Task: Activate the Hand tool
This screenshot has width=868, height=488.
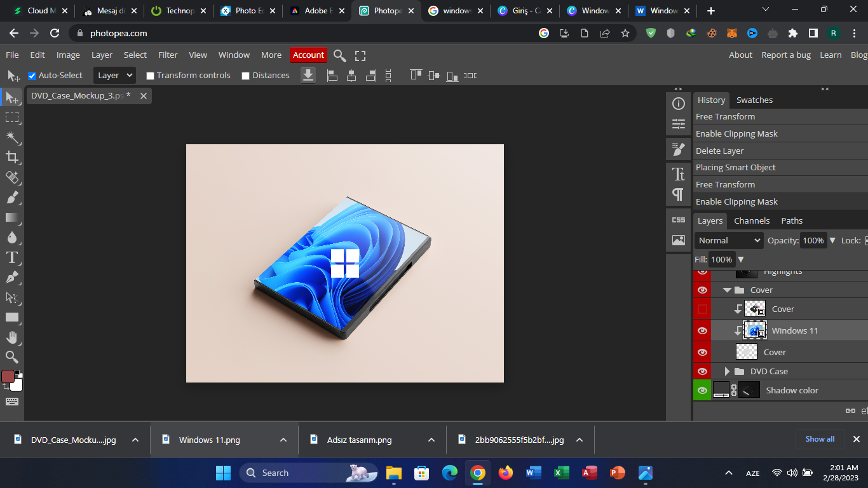Action: [12, 337]
